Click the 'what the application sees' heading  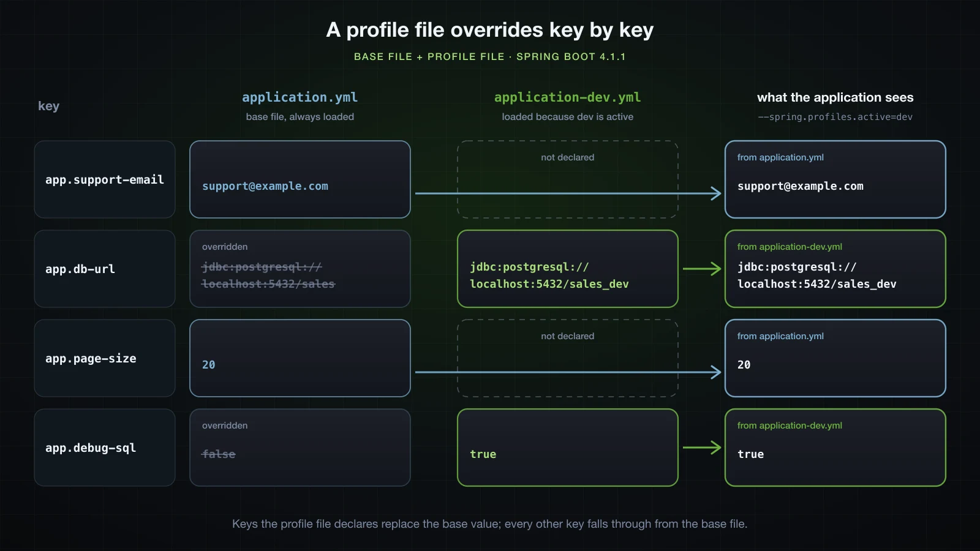tap(835, 97)
